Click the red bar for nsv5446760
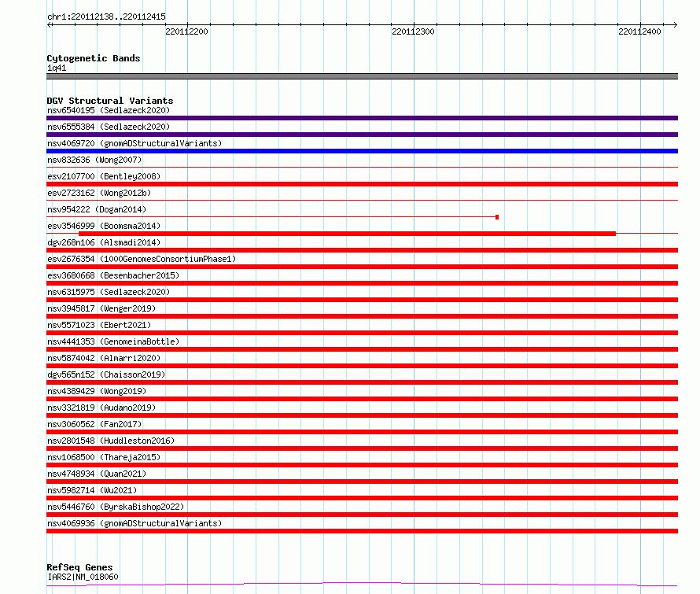This screenshot has width=700, height=594. [362, 515]
